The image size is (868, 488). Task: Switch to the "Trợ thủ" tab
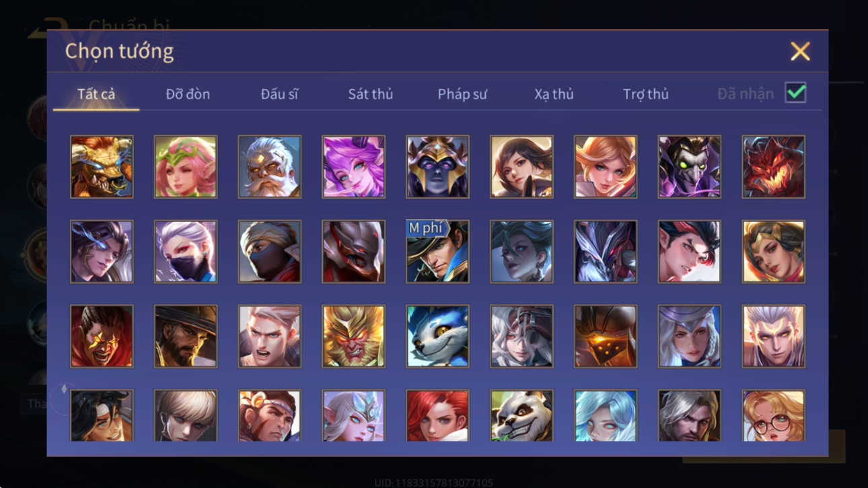pyautogui.click(x=645, y=94)
